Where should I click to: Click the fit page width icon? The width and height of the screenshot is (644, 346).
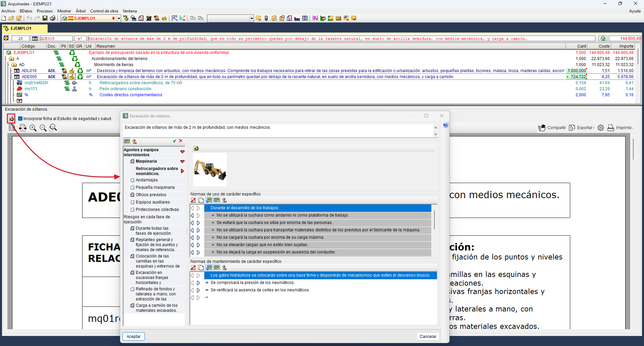click(x=23, y=128)
